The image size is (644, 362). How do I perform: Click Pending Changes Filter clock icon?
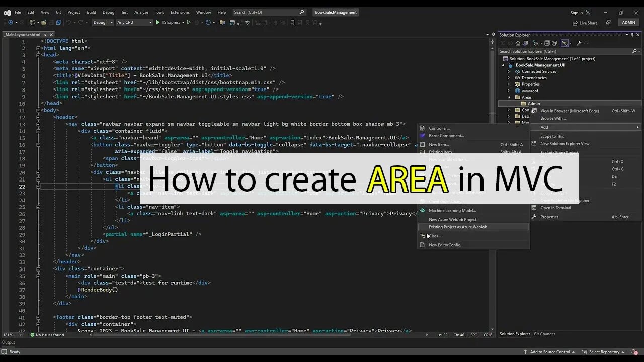click(536, 43)
